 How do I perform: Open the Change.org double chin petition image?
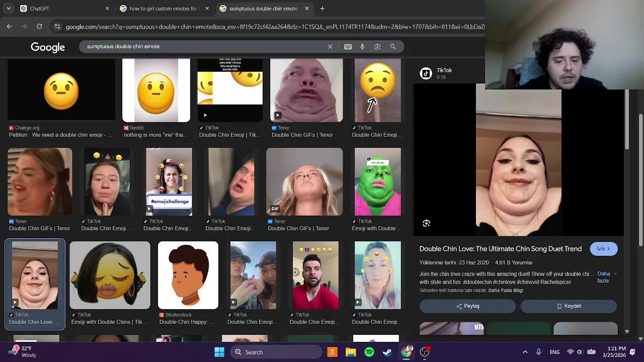tap(61, 90)
